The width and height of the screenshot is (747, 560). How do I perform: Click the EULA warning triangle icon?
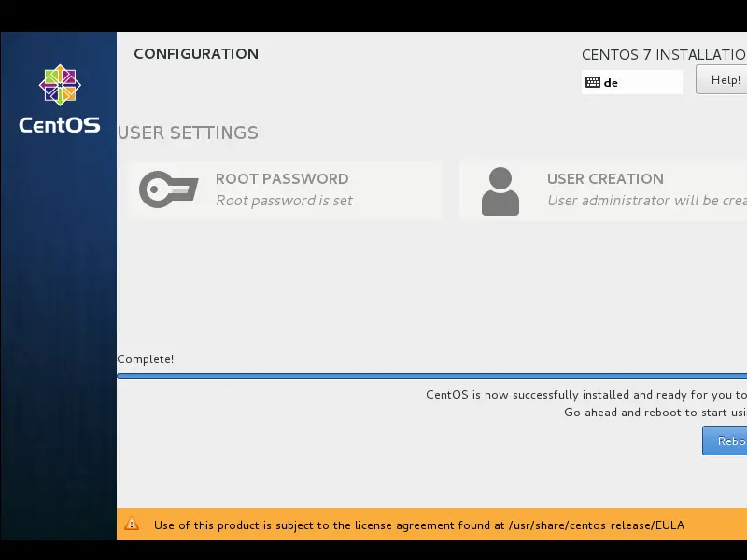132,525
